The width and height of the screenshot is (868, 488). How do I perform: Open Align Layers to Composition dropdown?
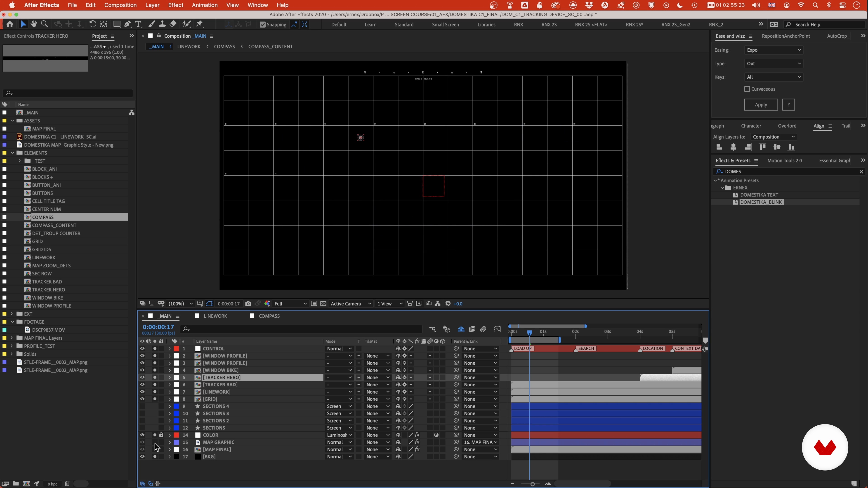(x=774, y=137)
